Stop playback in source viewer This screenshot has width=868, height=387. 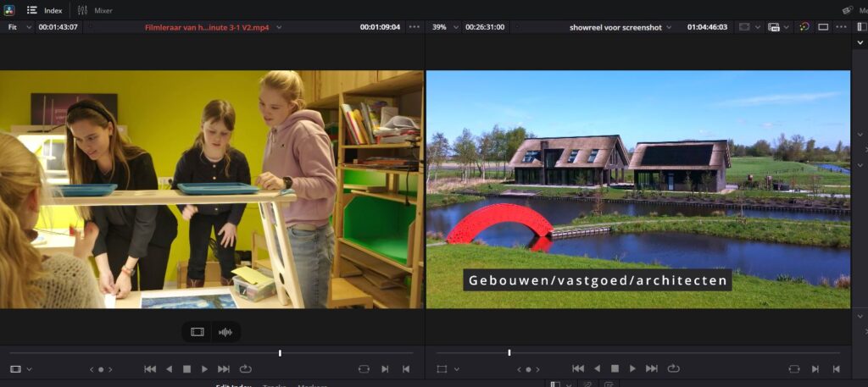[x=187, y=368]
